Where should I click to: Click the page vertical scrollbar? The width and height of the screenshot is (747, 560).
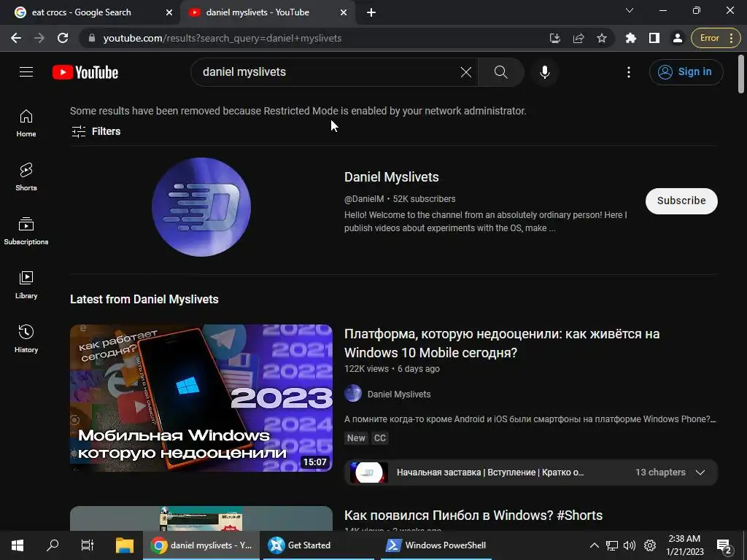(x=741, y=74)
